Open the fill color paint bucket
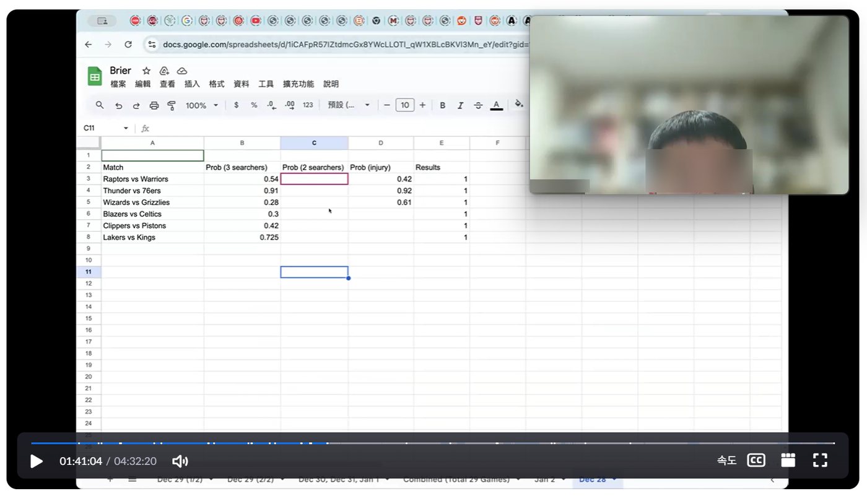 [x=519, y=104]
